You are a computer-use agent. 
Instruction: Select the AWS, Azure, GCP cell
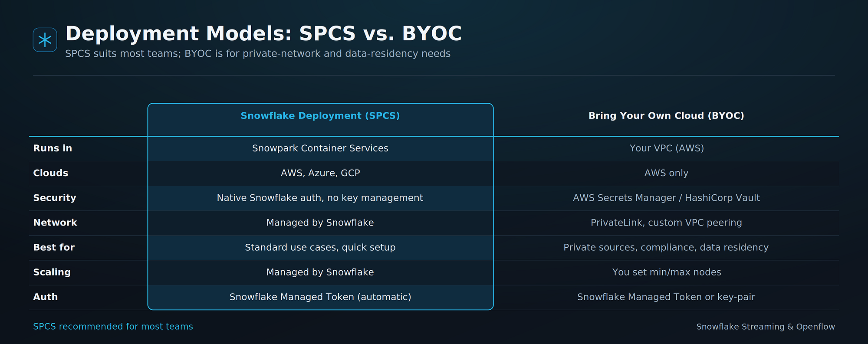320,173
